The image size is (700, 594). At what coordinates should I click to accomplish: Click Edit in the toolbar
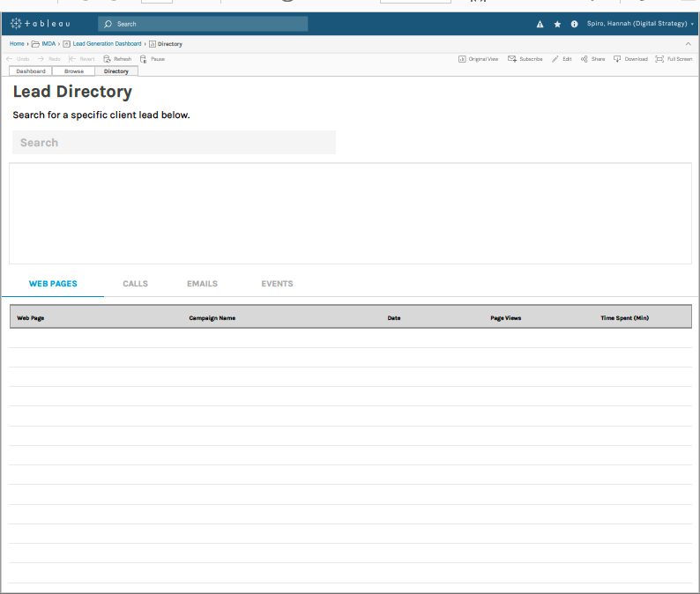tap(562, 59)
